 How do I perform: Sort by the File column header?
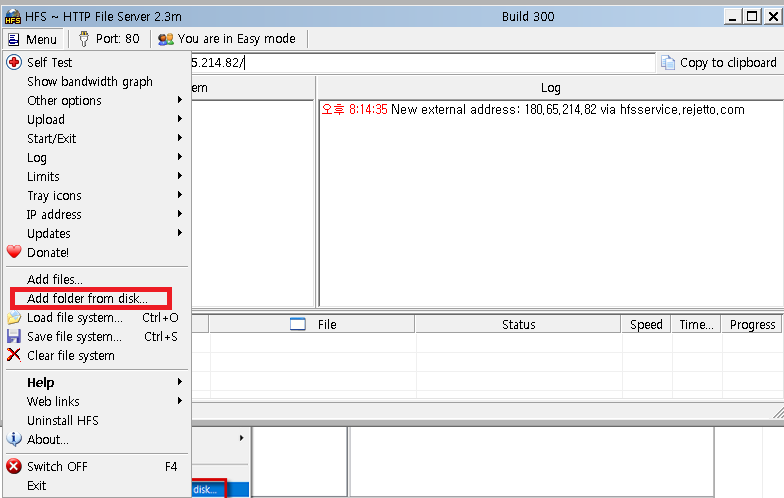(x=312, y=324)
